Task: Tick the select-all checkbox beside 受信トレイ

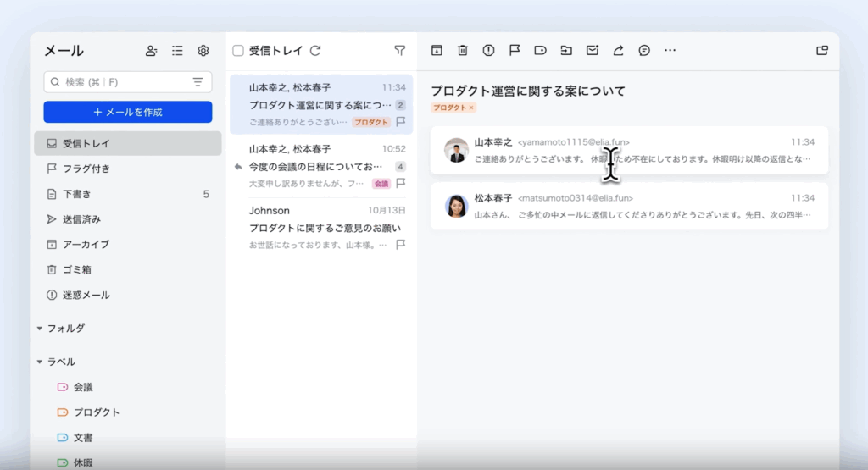Action: click(238, 51)
